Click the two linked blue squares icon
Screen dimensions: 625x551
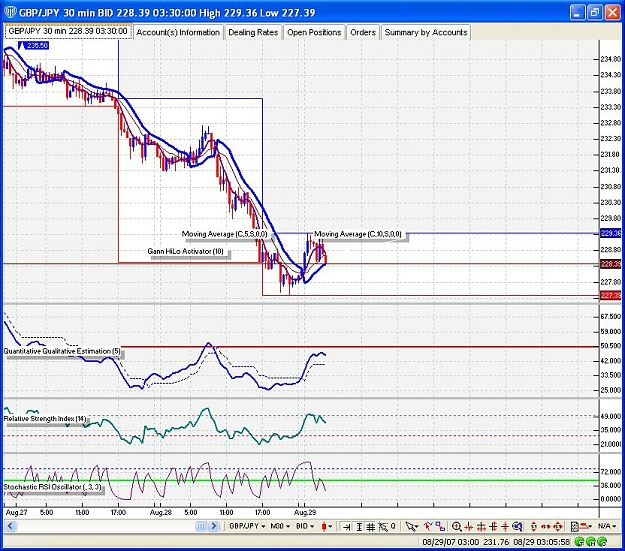(440, 526)
